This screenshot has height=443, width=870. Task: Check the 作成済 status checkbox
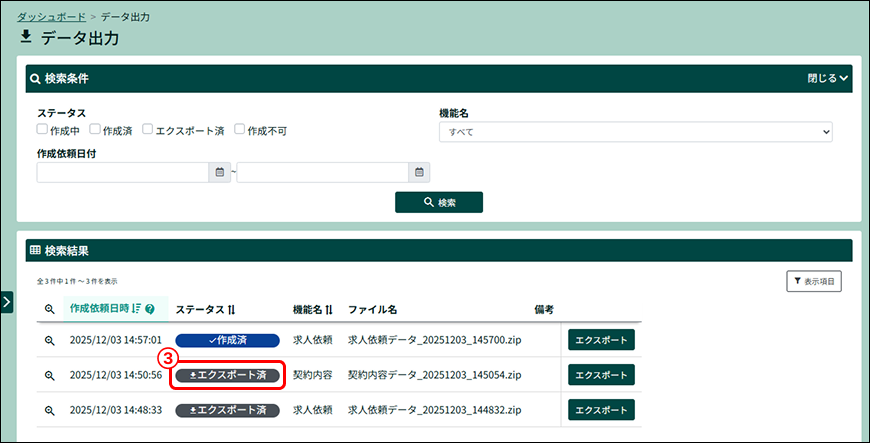tap(95, 129)
